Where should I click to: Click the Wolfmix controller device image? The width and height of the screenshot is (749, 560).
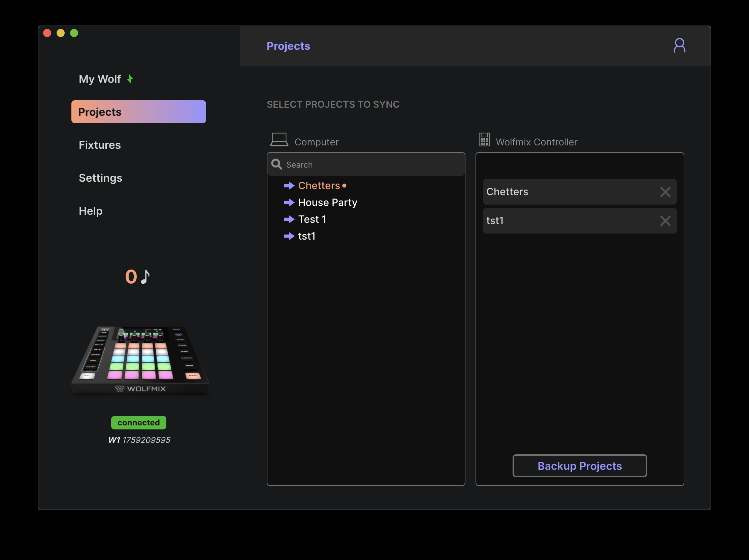pos(140,359)
